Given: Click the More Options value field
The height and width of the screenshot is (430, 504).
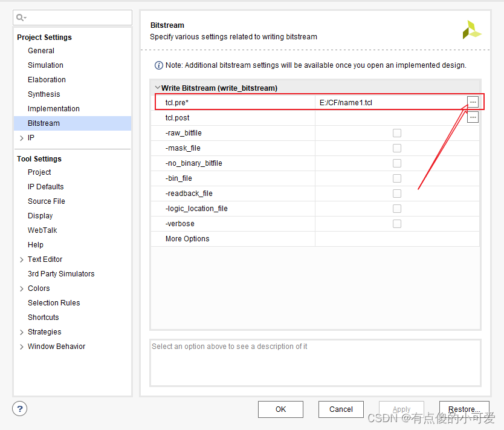Looking at the screenshot, I should pyautogui.click(x=397, y=239).
